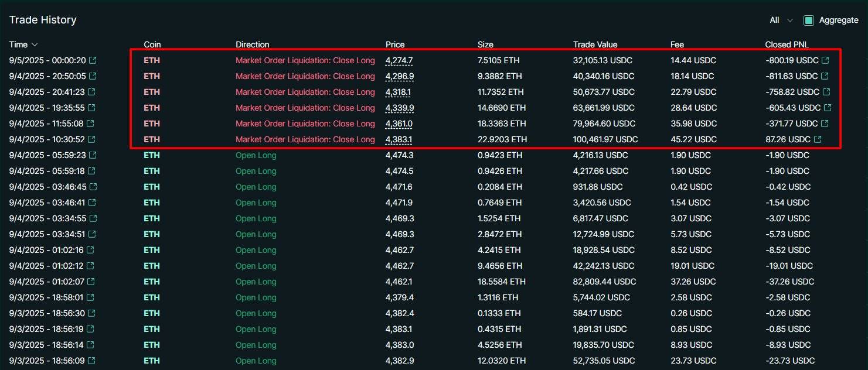Click external link icon for 9/3/2025 18:56:09 trade

92,361
